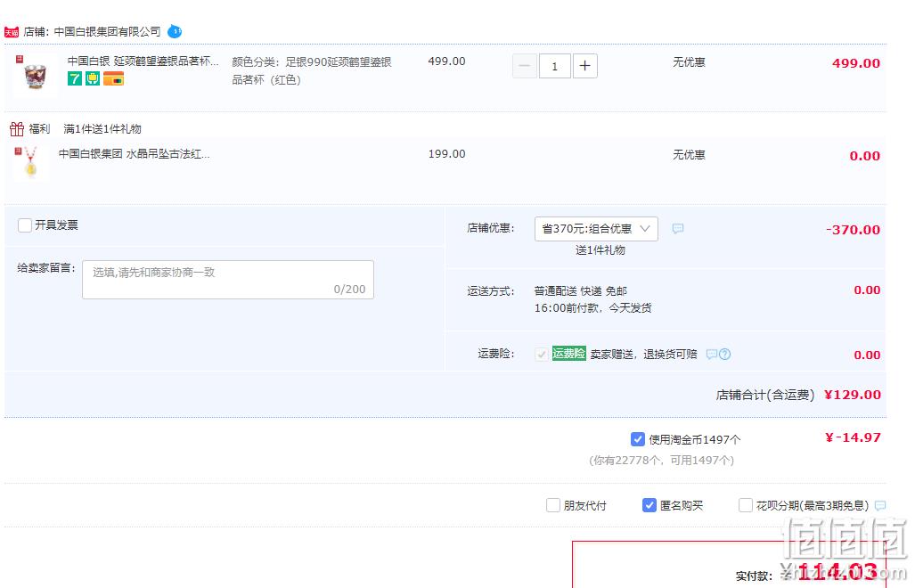Open Wangwang chat with the seller
The width and height of the screenshot is (915, 588).
pos(175,31)
